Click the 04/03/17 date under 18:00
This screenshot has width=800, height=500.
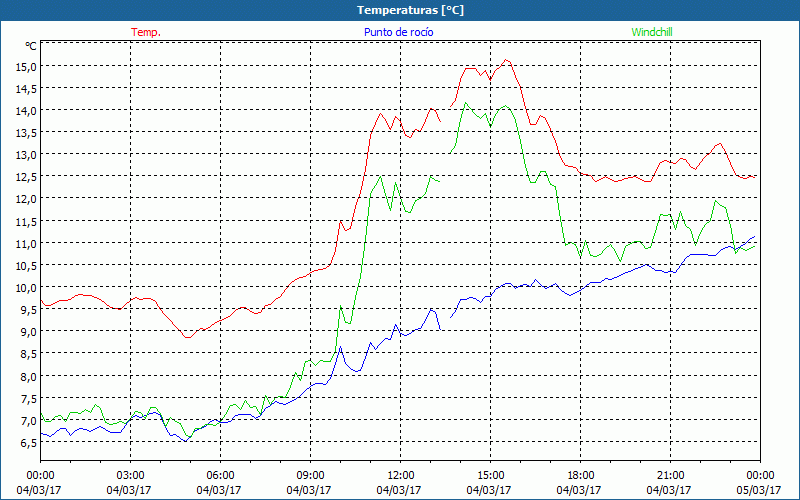[x=579, y=490]
